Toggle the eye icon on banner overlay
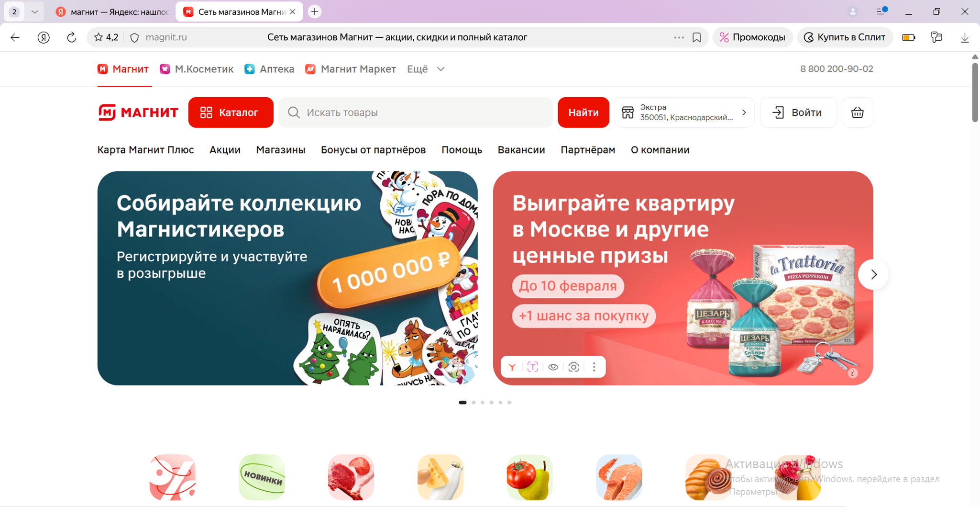 [x=553, y=367]
